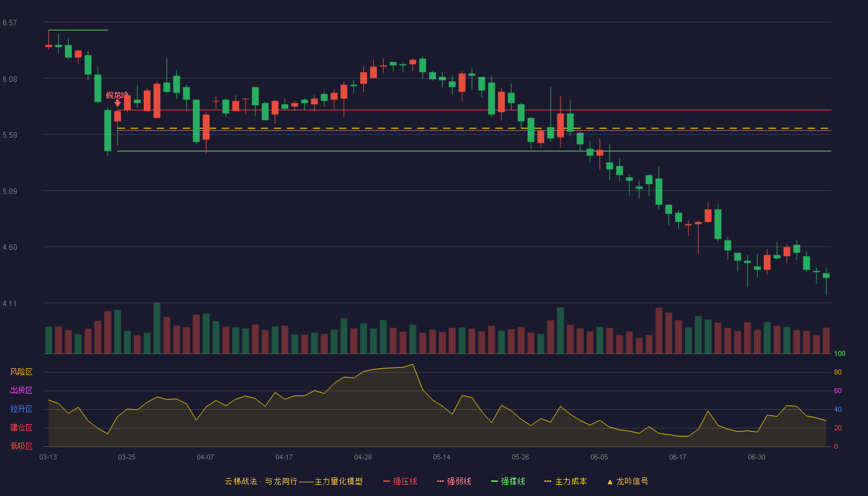Click the 04-29 date axis tick
This screenshot has width=868, height=496.
(x=363, y=457)
